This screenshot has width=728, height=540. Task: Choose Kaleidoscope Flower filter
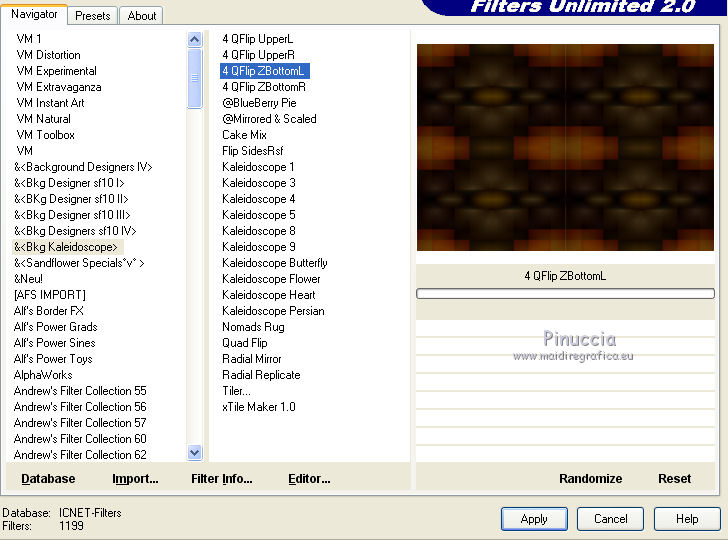tap(271, 279)
